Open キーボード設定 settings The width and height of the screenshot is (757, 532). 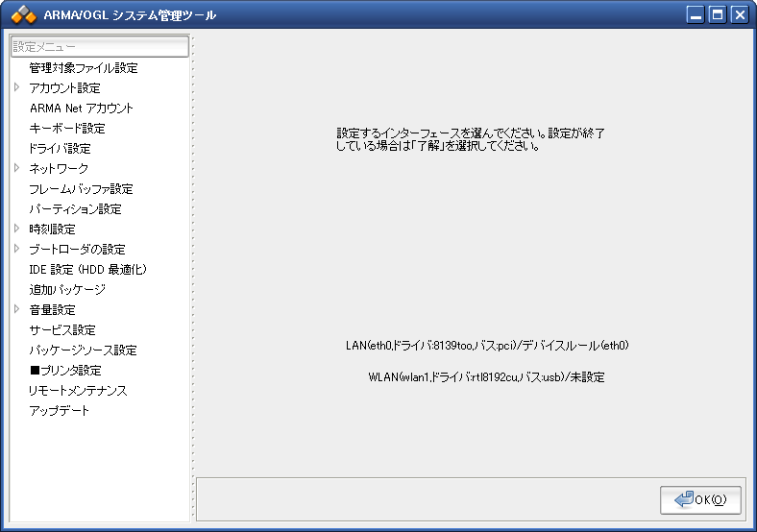(66, 129)
